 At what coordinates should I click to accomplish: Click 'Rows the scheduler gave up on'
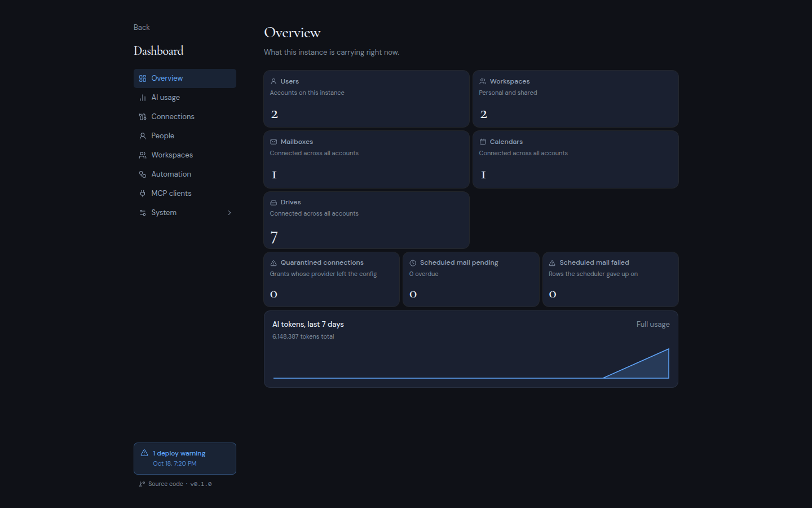click(x=593, y=274)
